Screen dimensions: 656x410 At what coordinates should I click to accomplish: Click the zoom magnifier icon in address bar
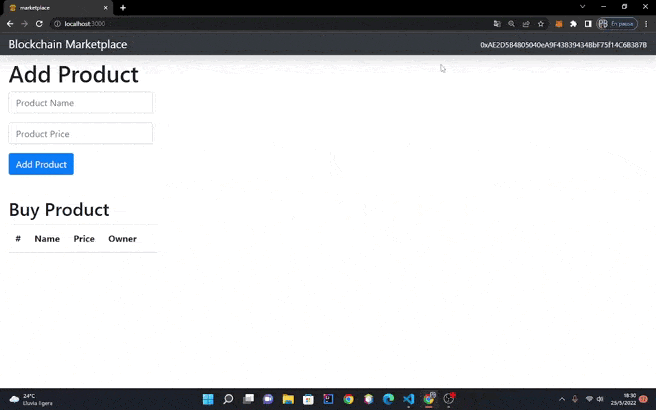tap(511, 24)
